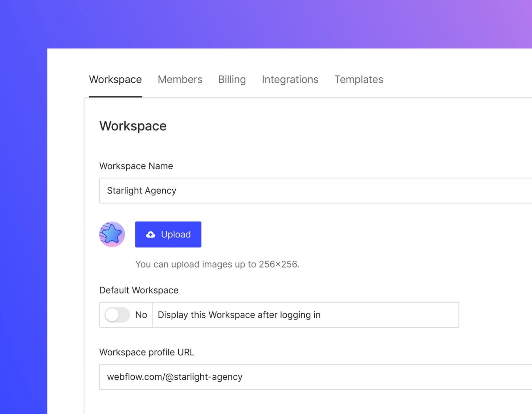Click 'webflow.com/@starlight-agency' URL text
The image size is (532, 414).
[x=175, y=377]
